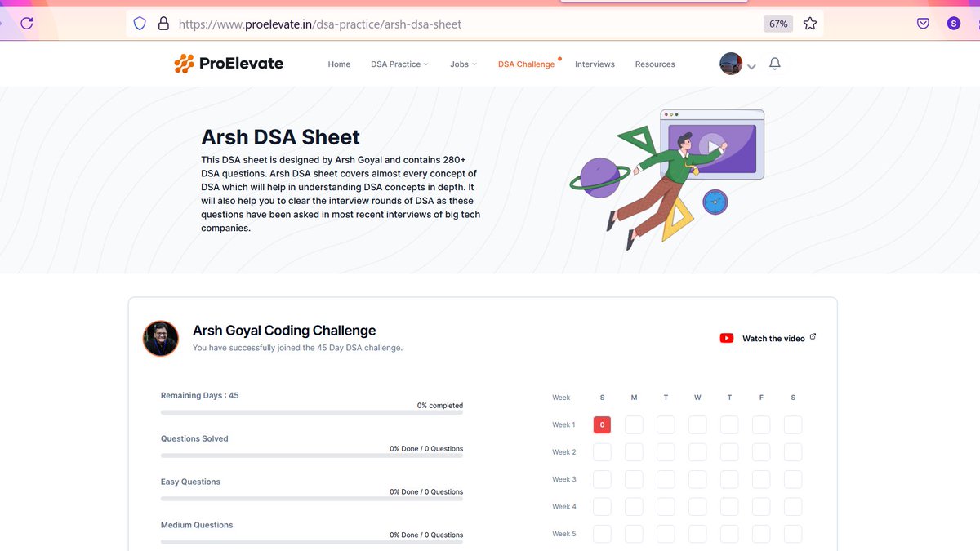Screen dimensions: 980x551
Task: View site info via padlock icon
Action: coord(163,24)
